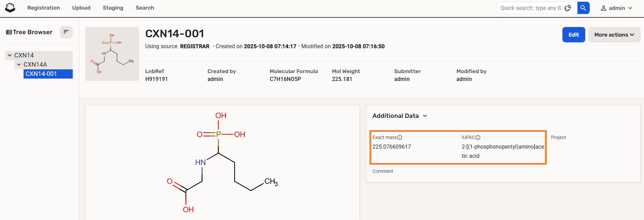Image resolution: width=644 pixels, height=220 pixels.
Task: Collapse the CXN14 tree node
Action: [x=10, y=55]
